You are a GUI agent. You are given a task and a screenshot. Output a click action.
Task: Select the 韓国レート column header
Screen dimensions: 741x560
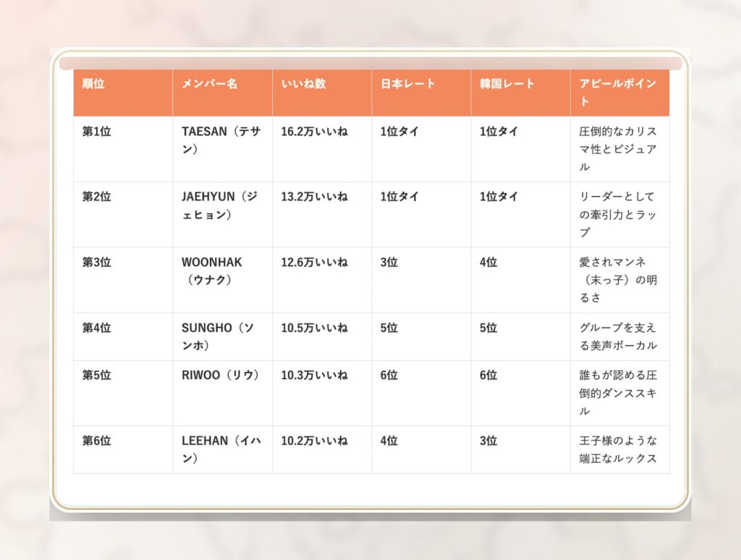507,84
